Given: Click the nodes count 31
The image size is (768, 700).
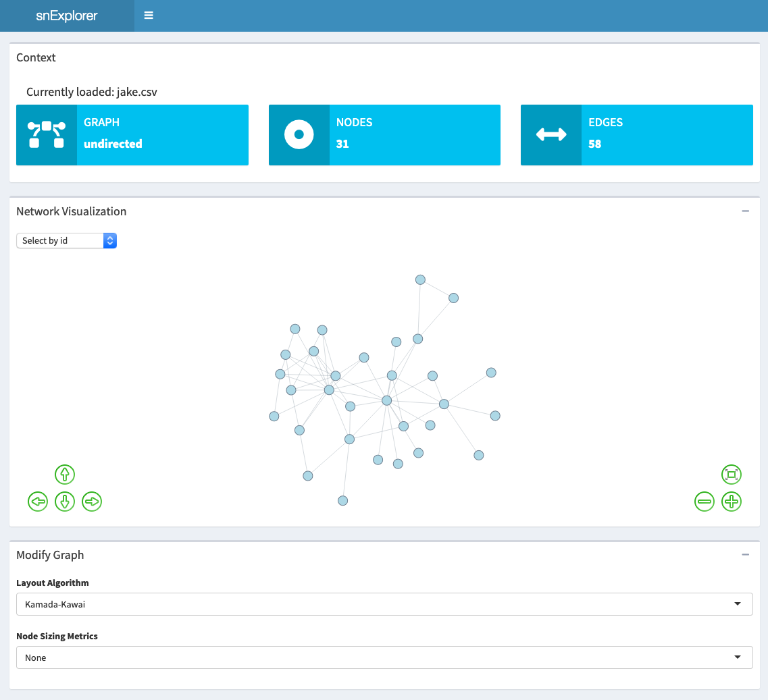Looking at the screenshot, I should tap(342, 144).
